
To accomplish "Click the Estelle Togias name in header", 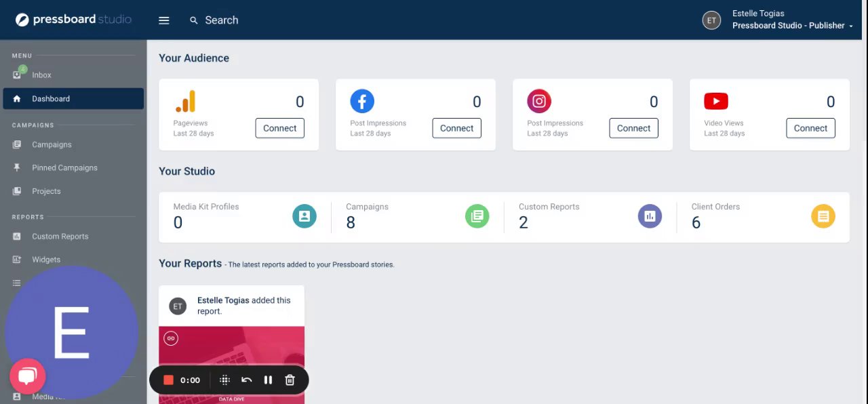I will pos(758,14).
